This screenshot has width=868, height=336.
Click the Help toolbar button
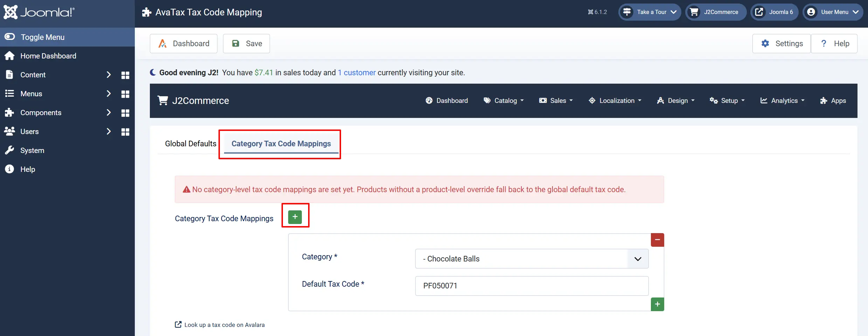tap(834, 43)
